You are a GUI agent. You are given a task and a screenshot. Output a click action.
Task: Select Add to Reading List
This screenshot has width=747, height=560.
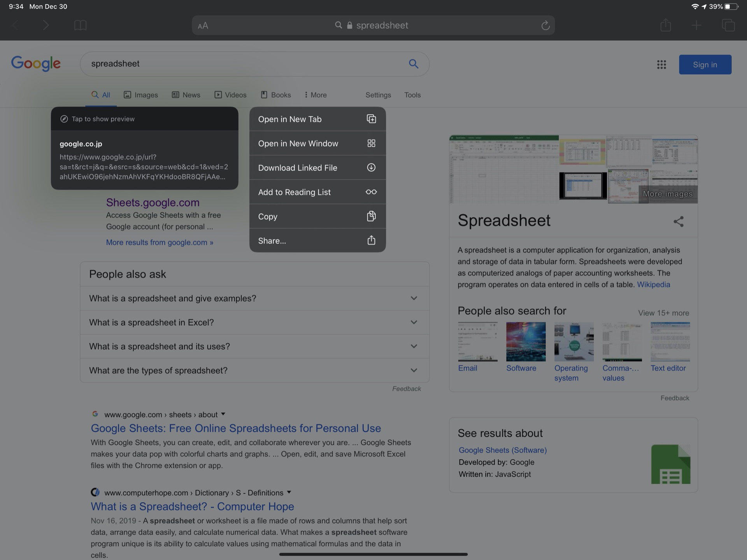point(317,192)
